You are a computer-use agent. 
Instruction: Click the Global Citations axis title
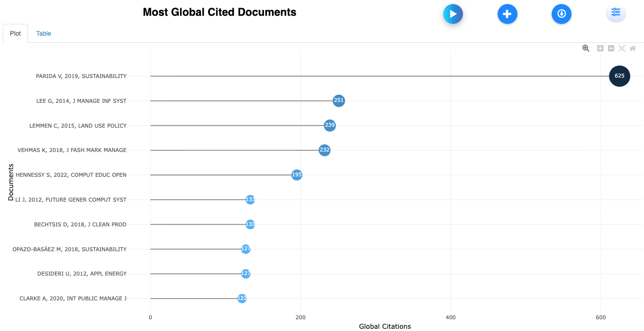tap(385, 326)
